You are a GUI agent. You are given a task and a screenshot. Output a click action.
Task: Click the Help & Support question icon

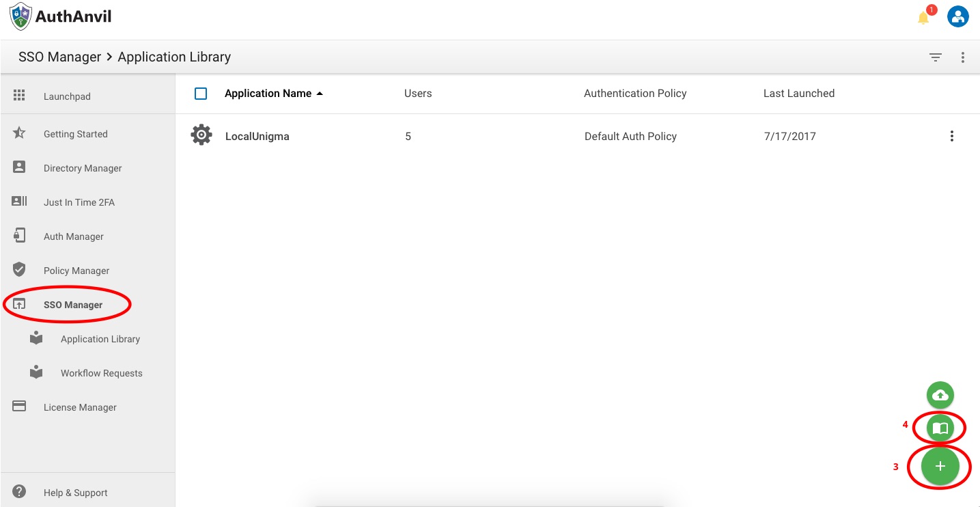19,492
